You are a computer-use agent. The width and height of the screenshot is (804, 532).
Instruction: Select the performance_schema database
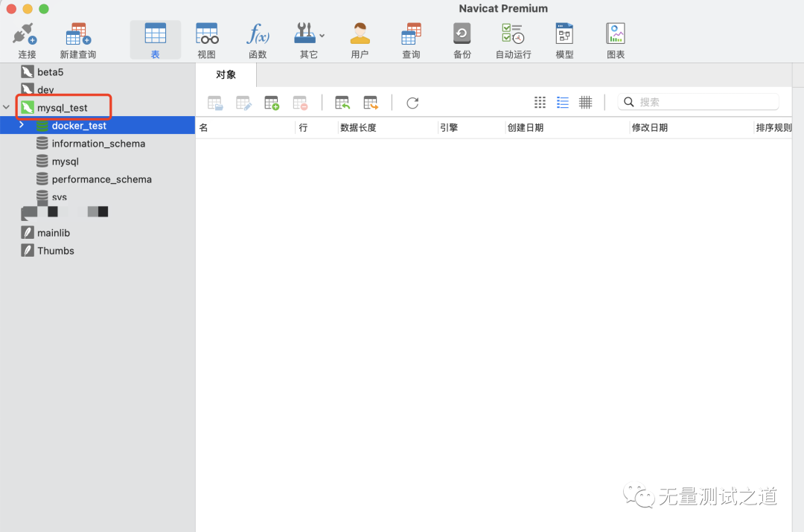(98, 179)
